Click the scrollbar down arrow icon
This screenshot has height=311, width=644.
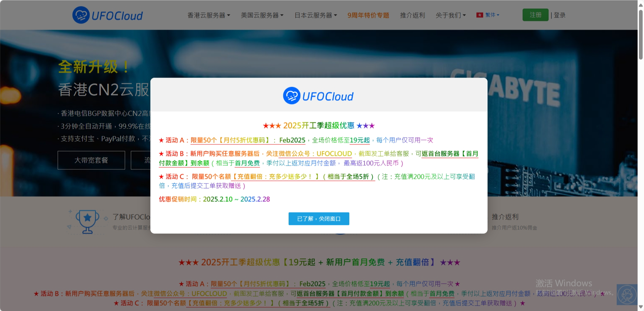pos(641,307)
